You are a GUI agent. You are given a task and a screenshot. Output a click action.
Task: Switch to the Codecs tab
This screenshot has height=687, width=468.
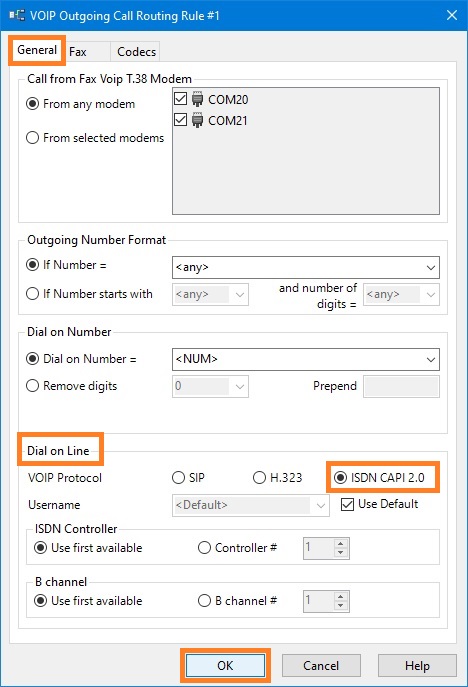[136, 52]
